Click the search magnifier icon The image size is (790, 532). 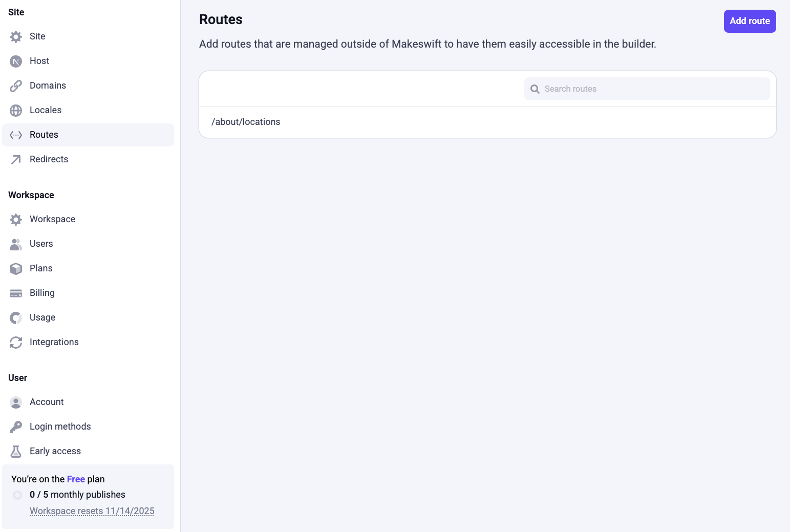pyautogui.click(x=535, y=89)
